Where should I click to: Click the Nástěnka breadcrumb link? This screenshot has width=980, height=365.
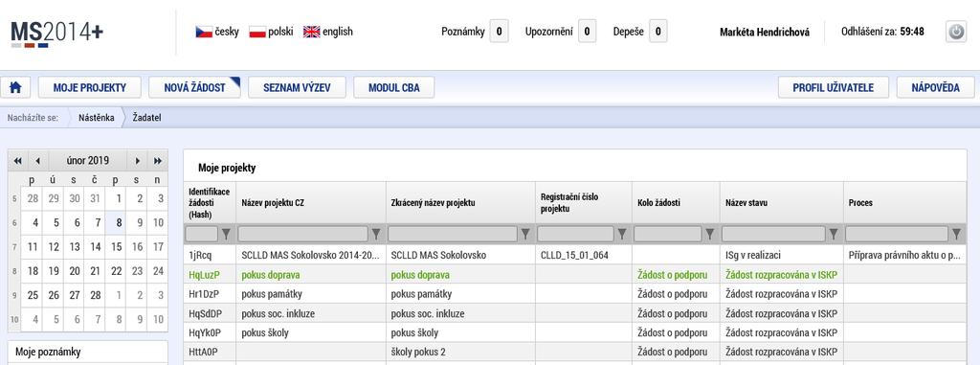(x=97, y=117)
